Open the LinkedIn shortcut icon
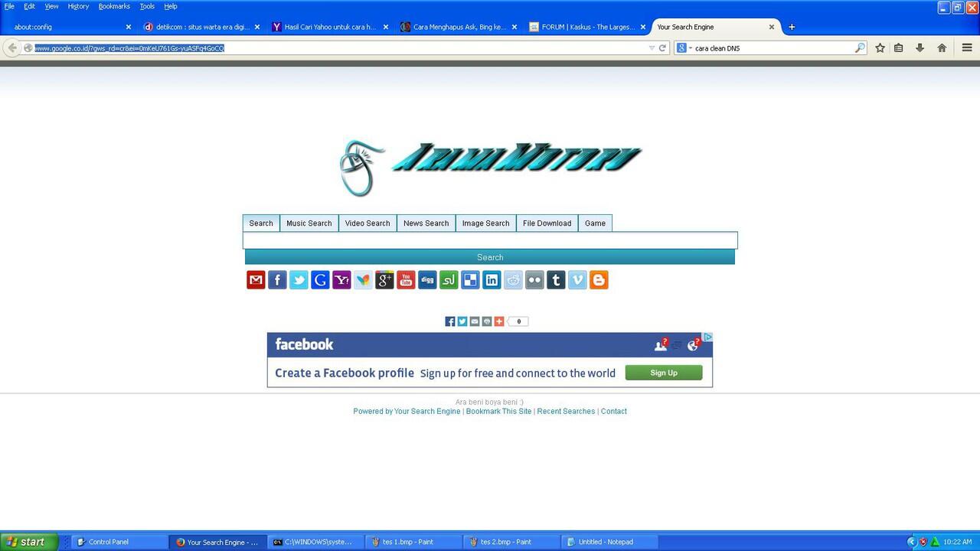Screen dimensions: 980x551 point(492,280)
